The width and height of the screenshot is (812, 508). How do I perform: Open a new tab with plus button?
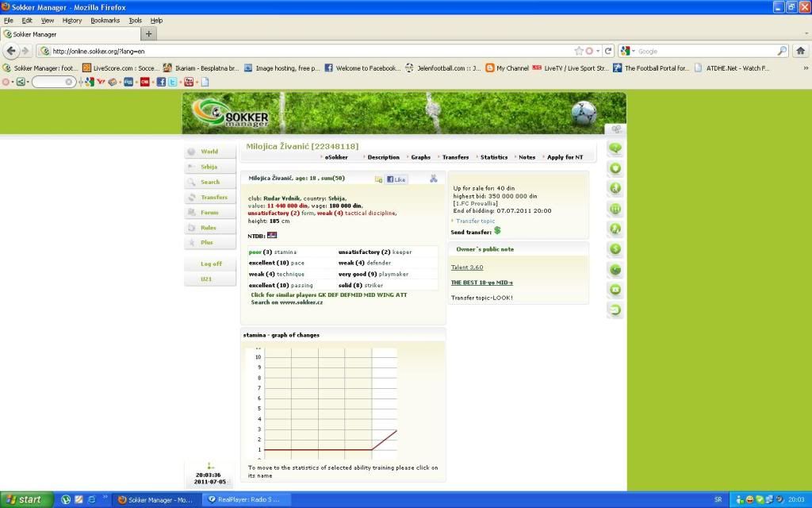(149, 33)
